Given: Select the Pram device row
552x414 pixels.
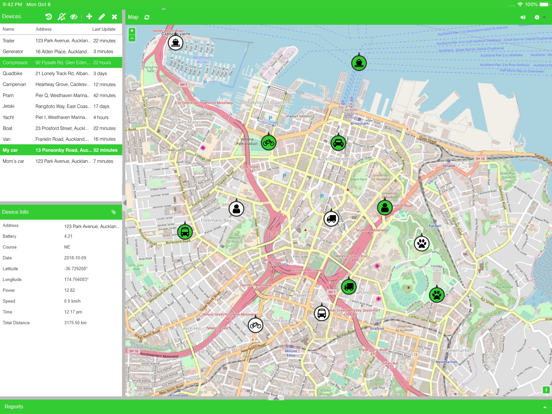Looking at the screenshot, I should (61, 95).
